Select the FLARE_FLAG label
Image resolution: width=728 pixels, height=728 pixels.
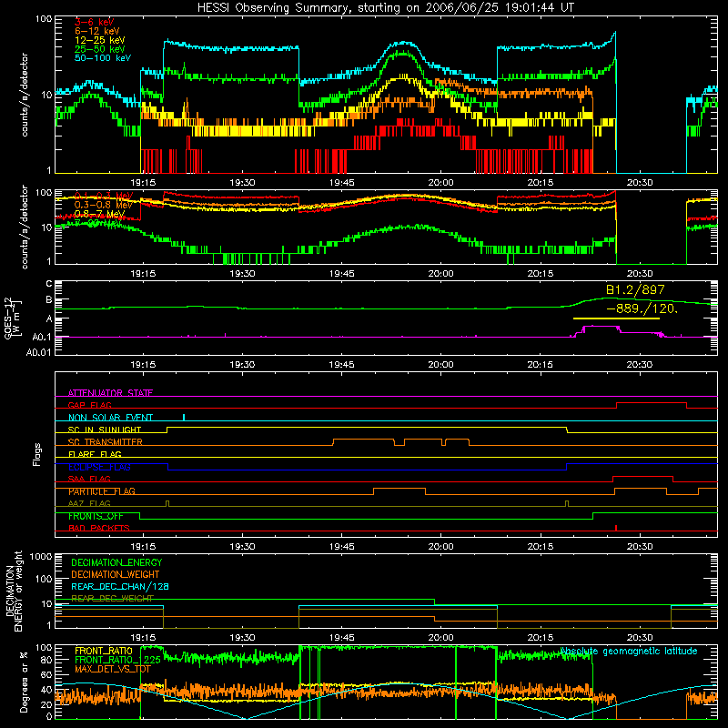[95, 454]
